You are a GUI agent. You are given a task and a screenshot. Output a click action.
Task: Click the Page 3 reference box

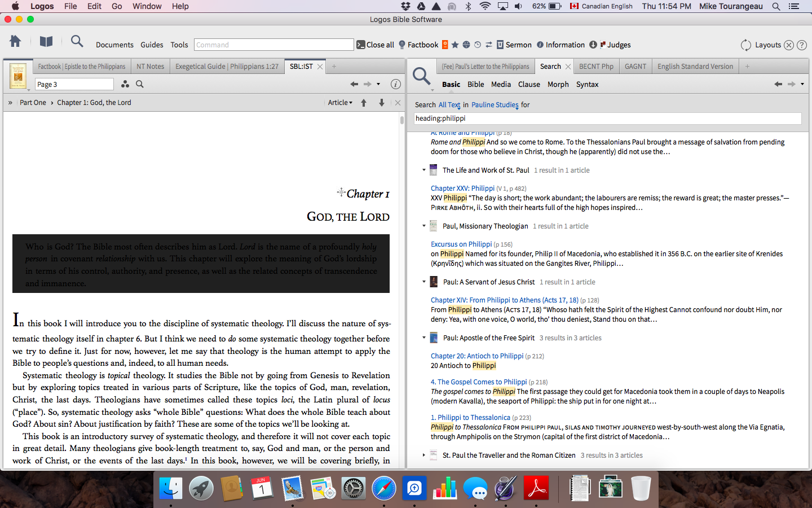74,84
